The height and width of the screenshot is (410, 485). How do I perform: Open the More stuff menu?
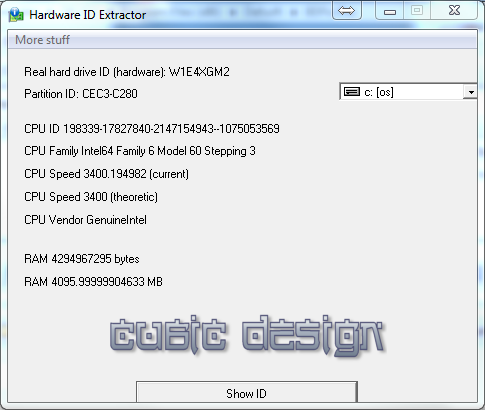42,40
